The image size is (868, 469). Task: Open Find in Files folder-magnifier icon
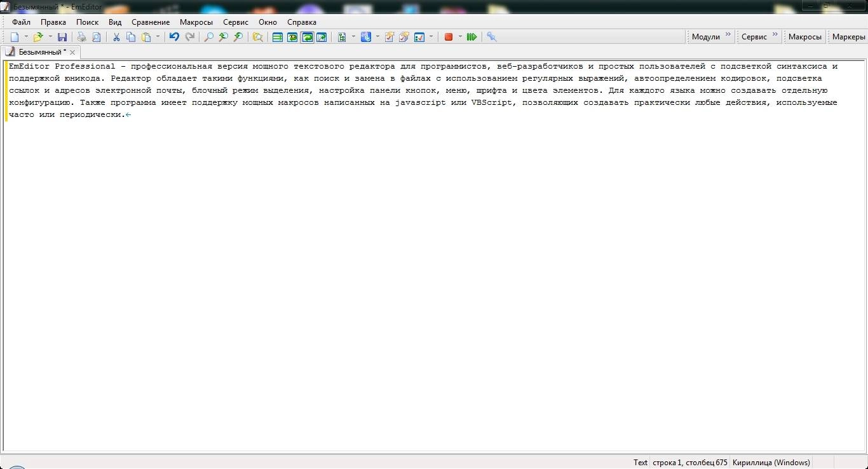click(257, 37)
